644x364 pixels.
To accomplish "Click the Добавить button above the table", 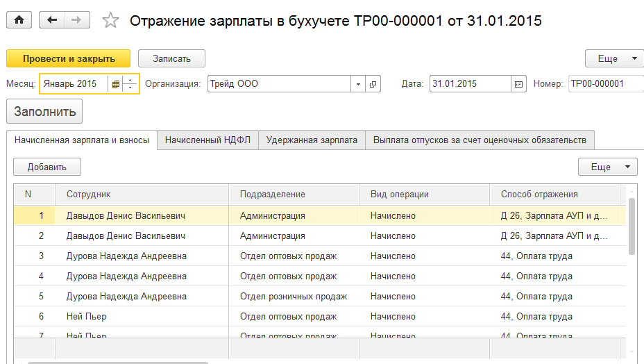I will click(x=47, y=167).
